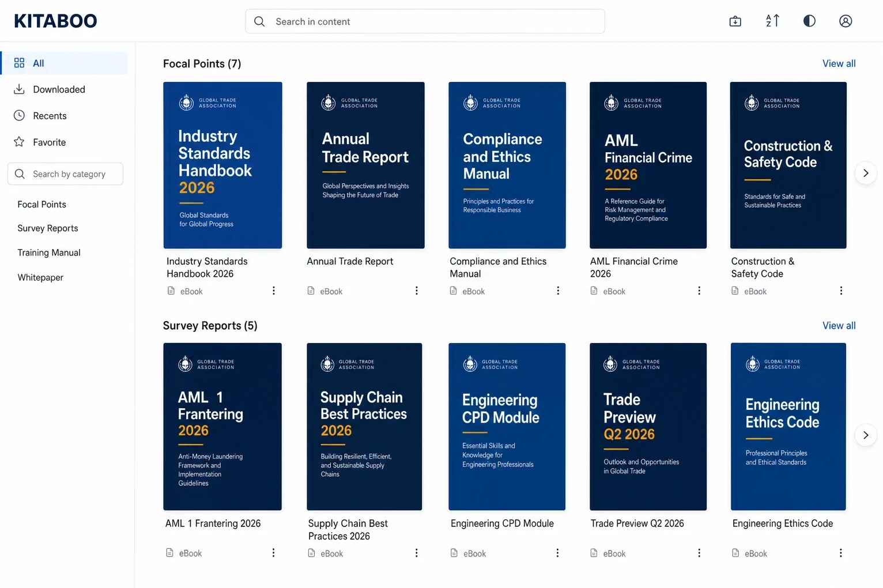
Task: Focus the Search in content field
Action: click(x=425, y=21)
